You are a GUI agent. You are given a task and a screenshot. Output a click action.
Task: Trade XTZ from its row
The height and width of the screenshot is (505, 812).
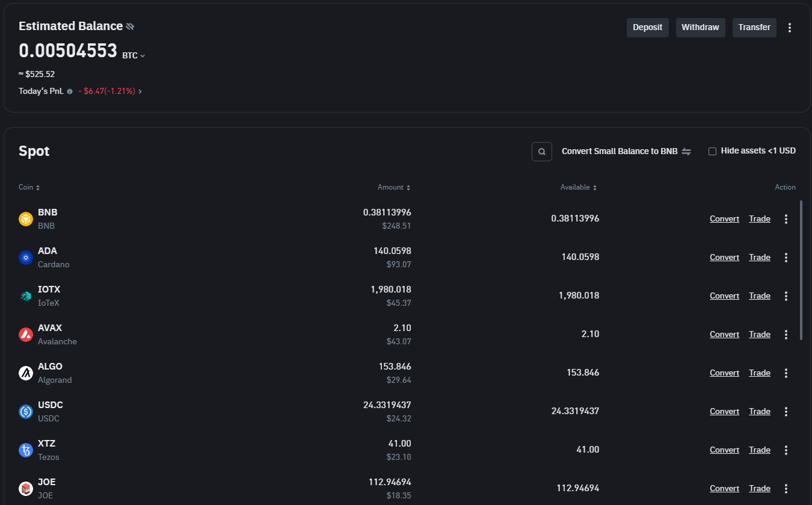pyautogui.click(x=760, y=450)
